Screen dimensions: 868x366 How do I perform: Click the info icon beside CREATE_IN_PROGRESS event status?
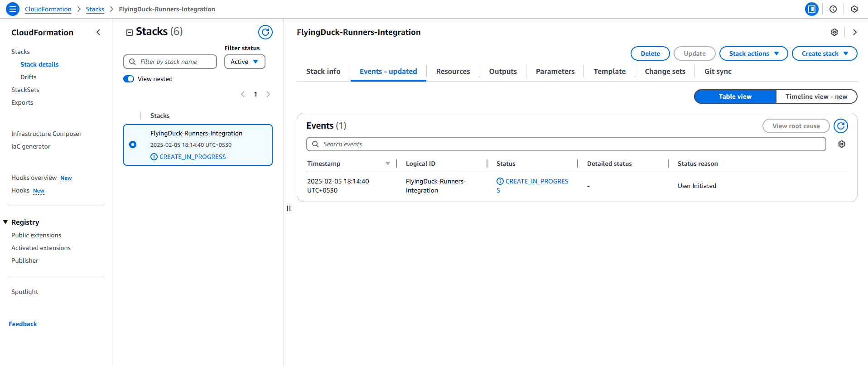pyautogui.click(x=500, y=181)
